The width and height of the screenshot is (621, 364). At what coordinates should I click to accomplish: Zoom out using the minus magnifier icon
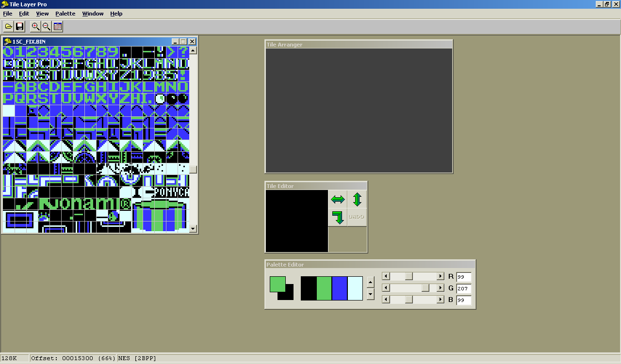[46, 26]
